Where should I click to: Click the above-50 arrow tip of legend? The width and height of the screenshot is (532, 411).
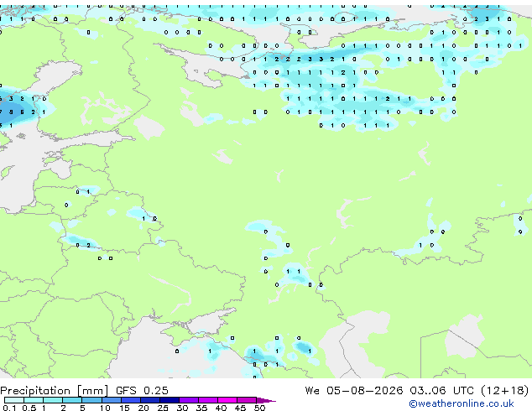pyautogui.click(x=266, y=400)
